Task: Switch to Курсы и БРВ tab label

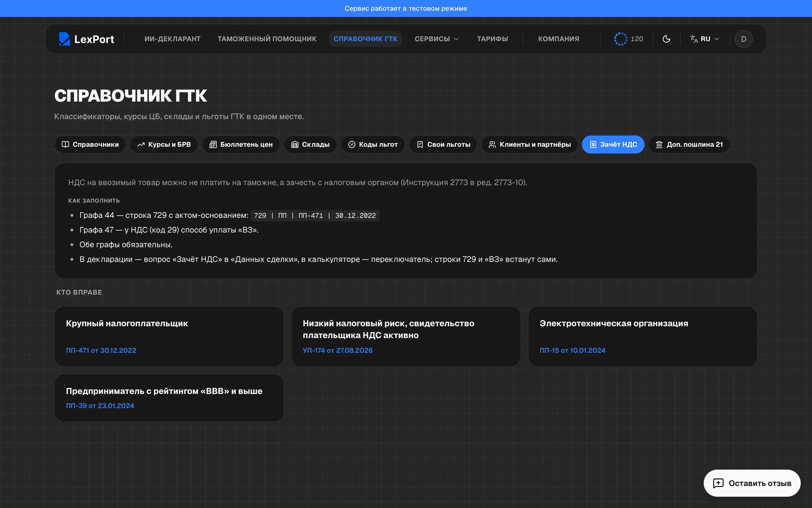Action: click(169, 144)
